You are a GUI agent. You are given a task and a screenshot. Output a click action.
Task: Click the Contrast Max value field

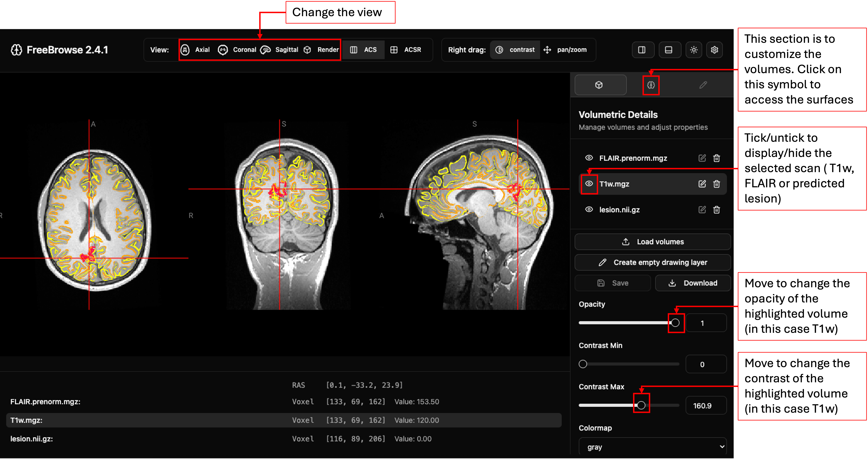(706, 405)
